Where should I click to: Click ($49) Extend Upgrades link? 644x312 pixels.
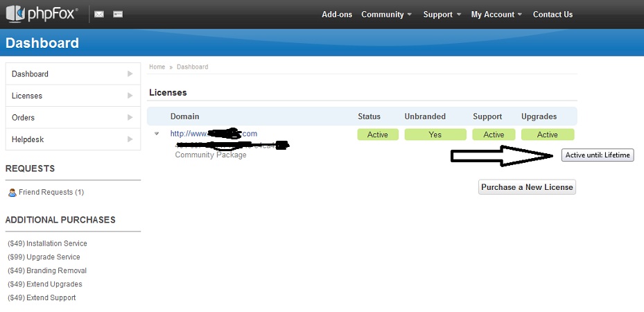pos(45,284)
